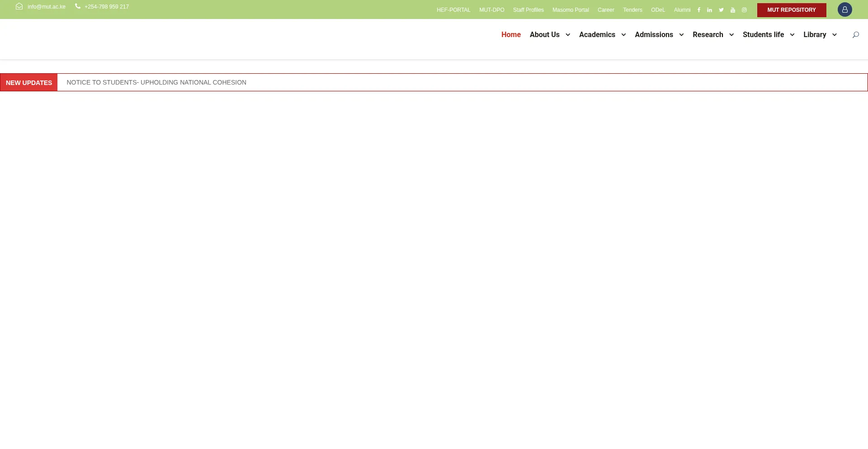The image size is (868, 449).
Task: Open the Research menu
Action: pyautogui.click(x=708, y=35)
